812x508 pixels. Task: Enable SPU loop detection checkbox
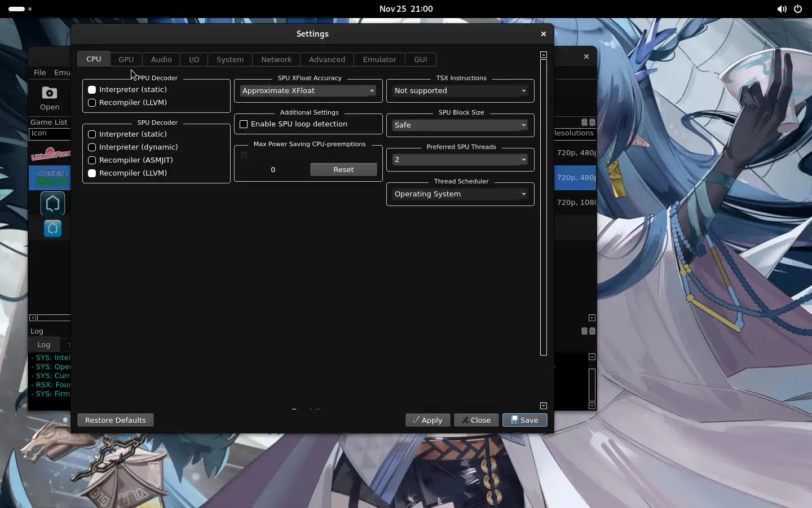pyautogui.click(x=294, y=124)
